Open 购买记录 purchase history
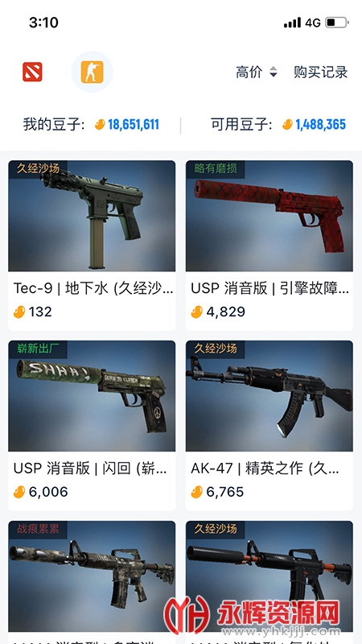The height and width of the screenshot is (644, 362). tap(320, 72)
